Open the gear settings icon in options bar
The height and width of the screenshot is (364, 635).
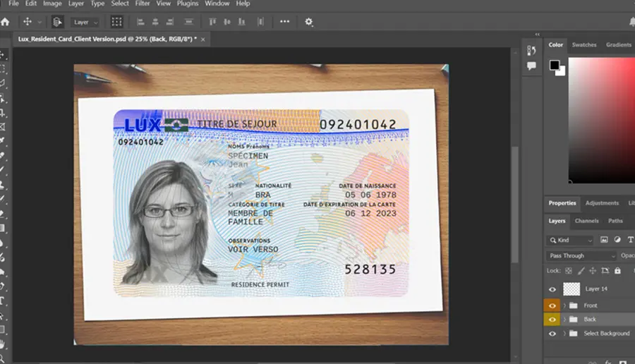tap(308, 22)
